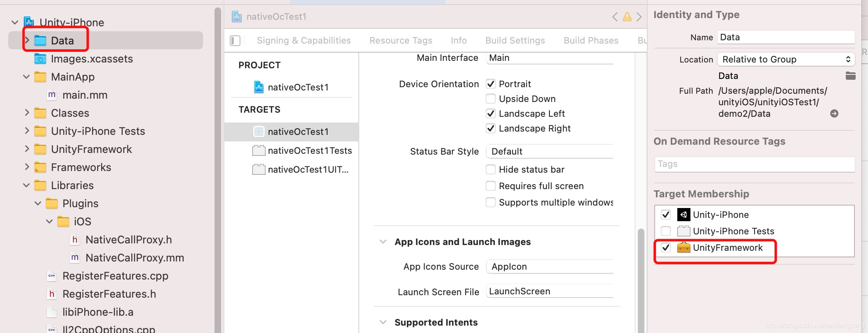Viewport: 868px width, 333px height.
Task: Click the NativeCallProxy.mm file icon
Action: tap(75, 257)
